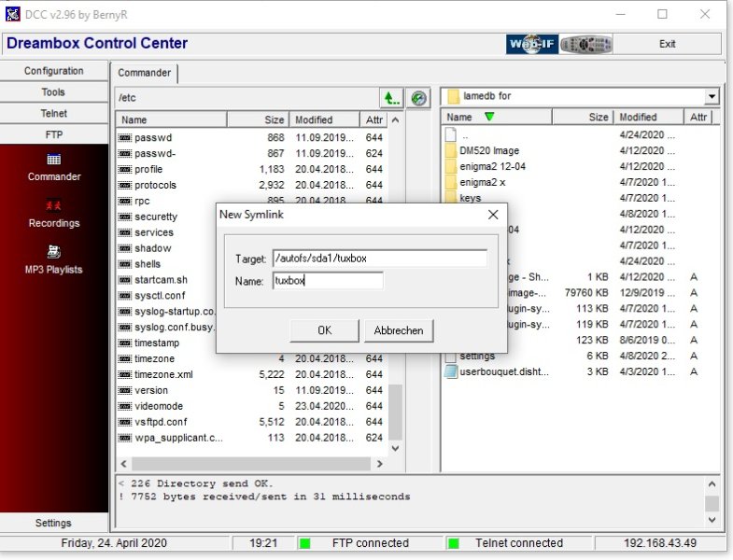Image resolution: width=733 pixels, height=560 pixels.
Task: Open the Commander section icon in the sidebar
Action: tap(54, 160)
